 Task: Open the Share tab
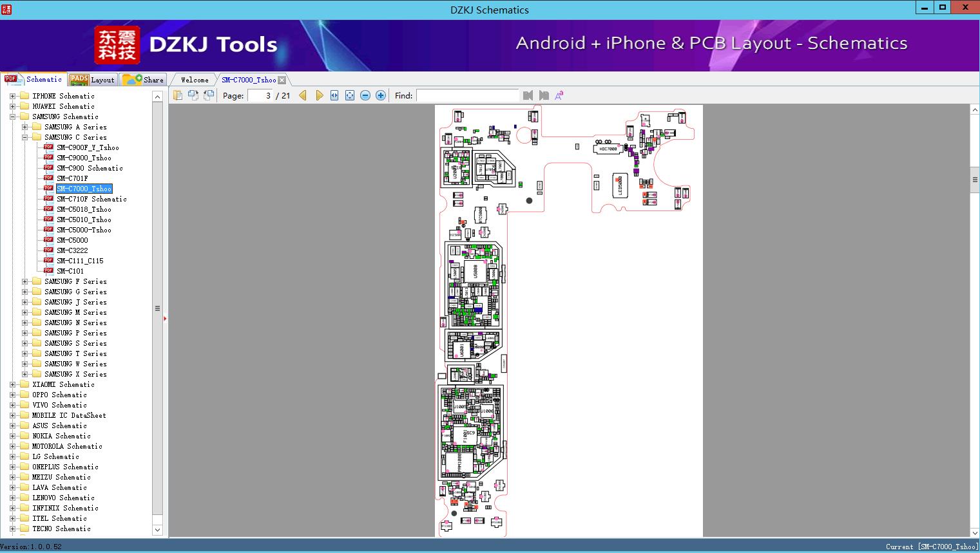coord(144,80)
